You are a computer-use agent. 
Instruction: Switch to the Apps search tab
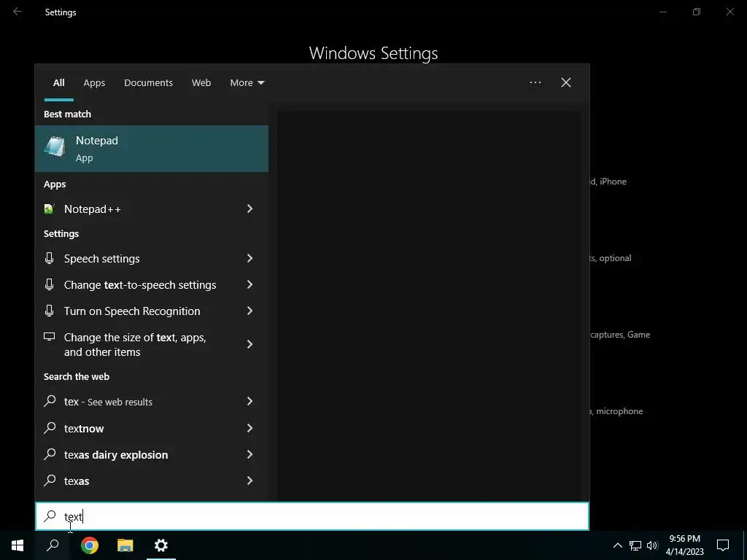94,83
